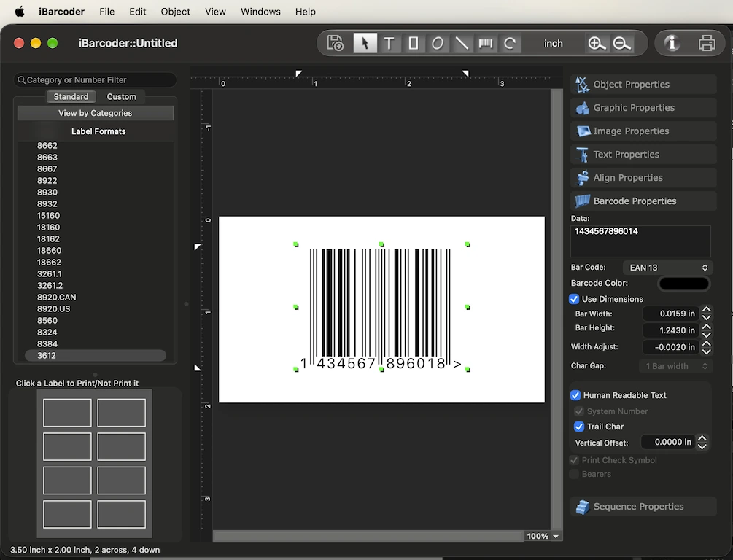The height and width of the screenshot is (560, 733).
Task: Select the Text tool
Action: coord(389,43)
